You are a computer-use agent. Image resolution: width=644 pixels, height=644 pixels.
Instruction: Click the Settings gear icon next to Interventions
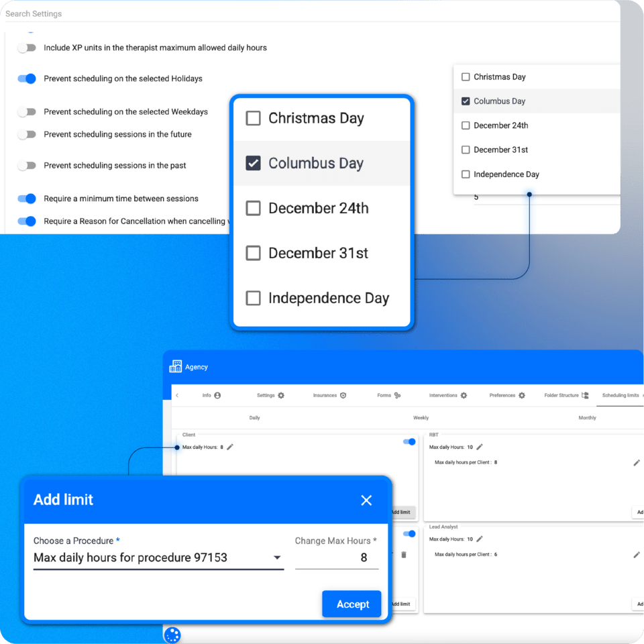463,396
